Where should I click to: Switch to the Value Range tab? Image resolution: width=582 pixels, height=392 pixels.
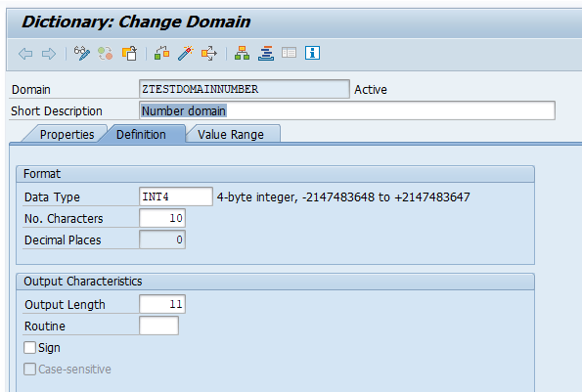[231, 134]
